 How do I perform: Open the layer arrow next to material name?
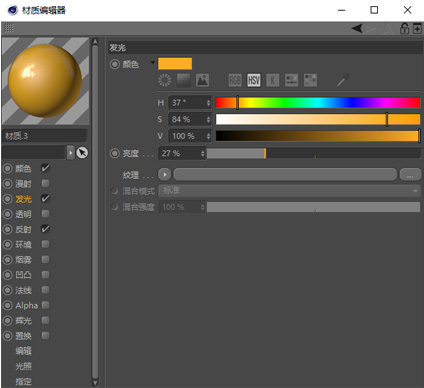pyautogui.click(x=70, y=153)
